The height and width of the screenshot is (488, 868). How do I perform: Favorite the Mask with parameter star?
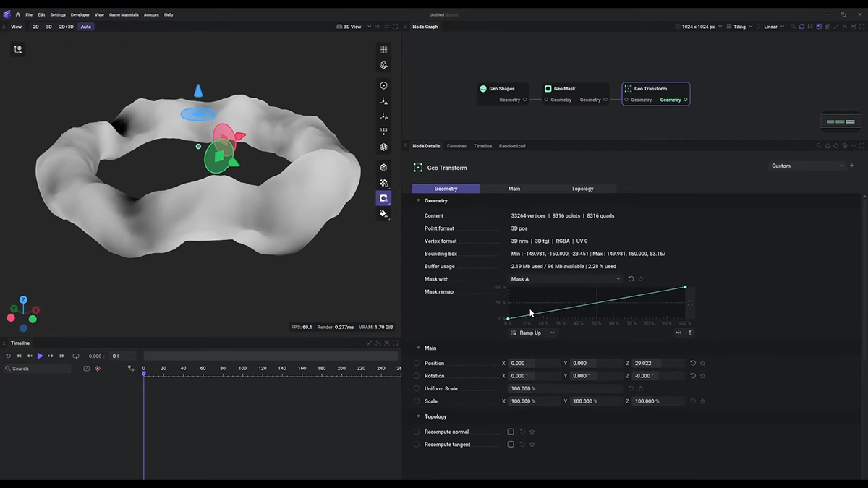[641, 279]
